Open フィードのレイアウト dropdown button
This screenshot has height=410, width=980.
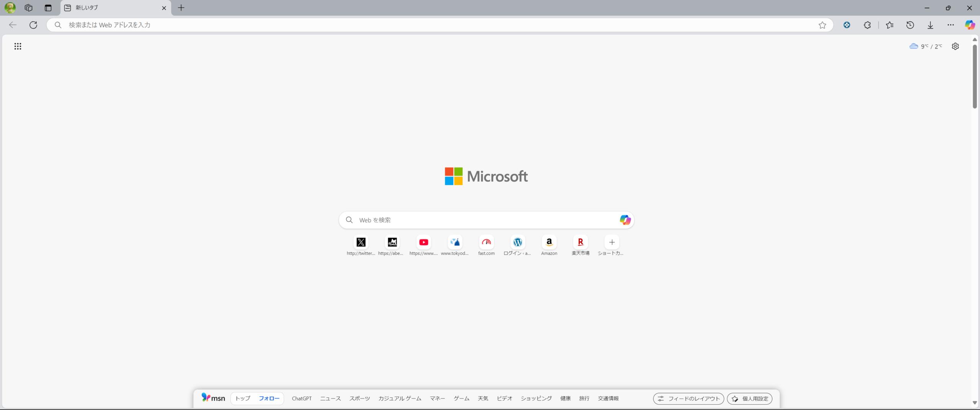point(688,399)
